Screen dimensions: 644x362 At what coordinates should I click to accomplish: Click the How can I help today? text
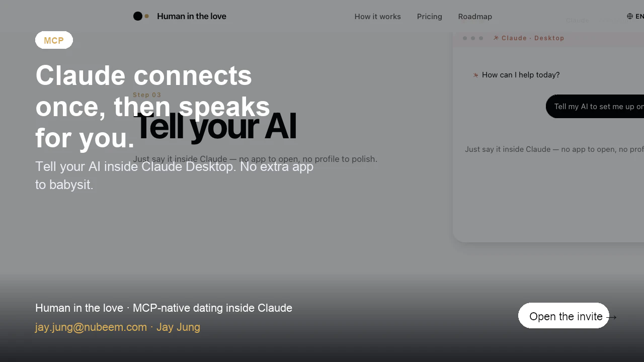point(521,75)
